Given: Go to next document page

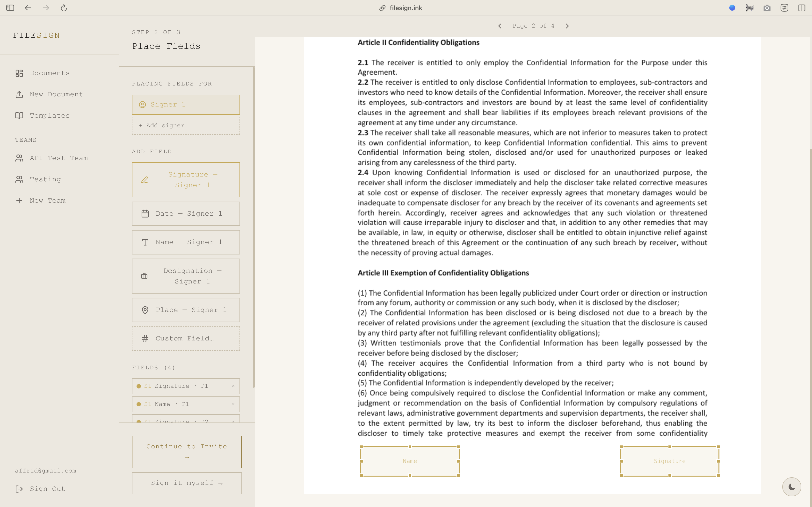Looking at the screenshot, I should pyautogui.click(x=567, y=26).
